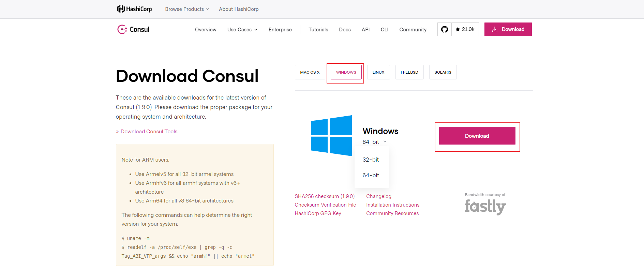Click "Use Armhfv6 for all armhf" bullet

pos(188,187)
